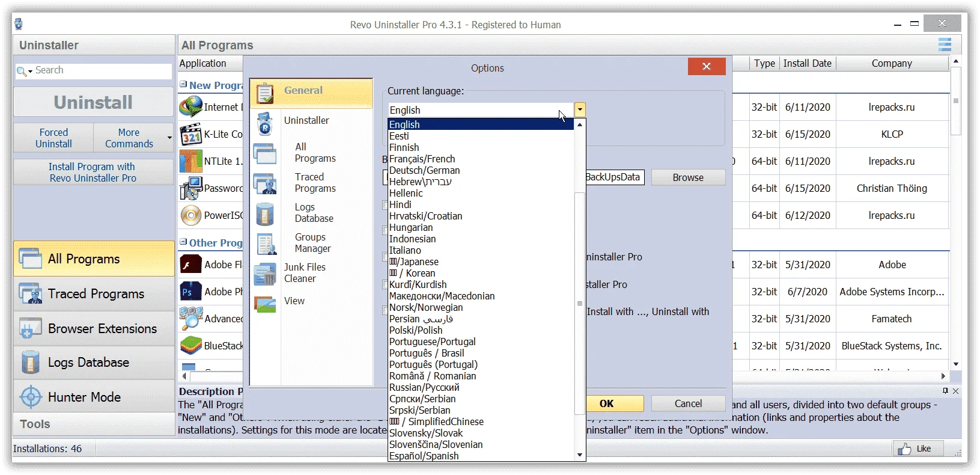This screenshot has width=980, height=475.
Task: Expand More Commands dropdown
Action: coord(169,138)
